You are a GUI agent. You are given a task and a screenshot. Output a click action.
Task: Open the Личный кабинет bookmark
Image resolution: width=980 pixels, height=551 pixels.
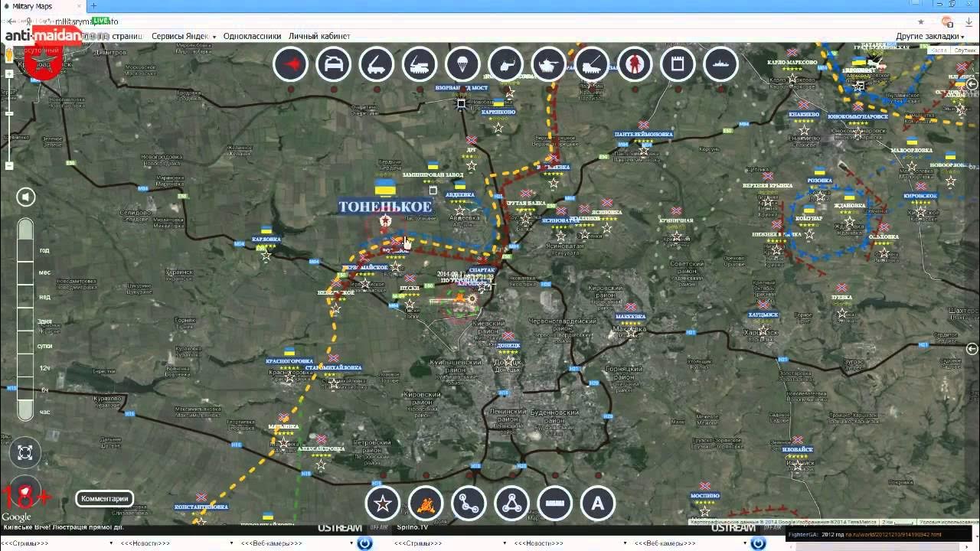tap(319, 36)
